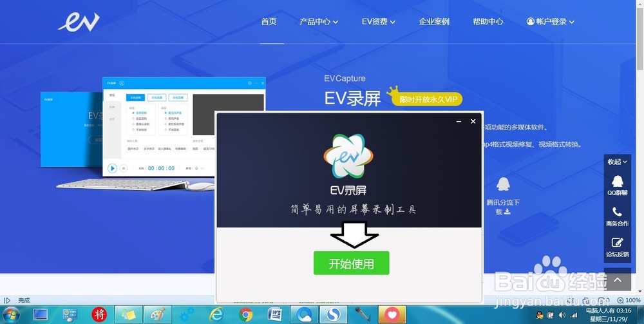This screenshot has width=644, height=324.
Task: Open the Control Panel taskbar icon
Action: (70, 315)
